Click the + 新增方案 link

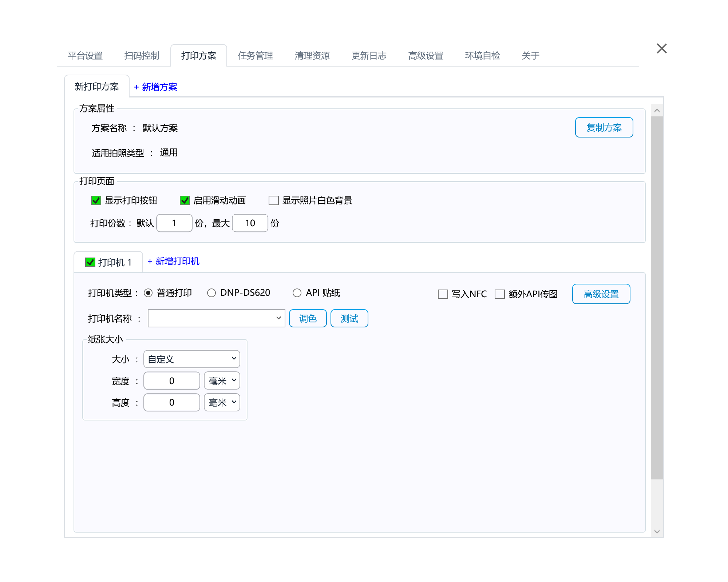155,87
